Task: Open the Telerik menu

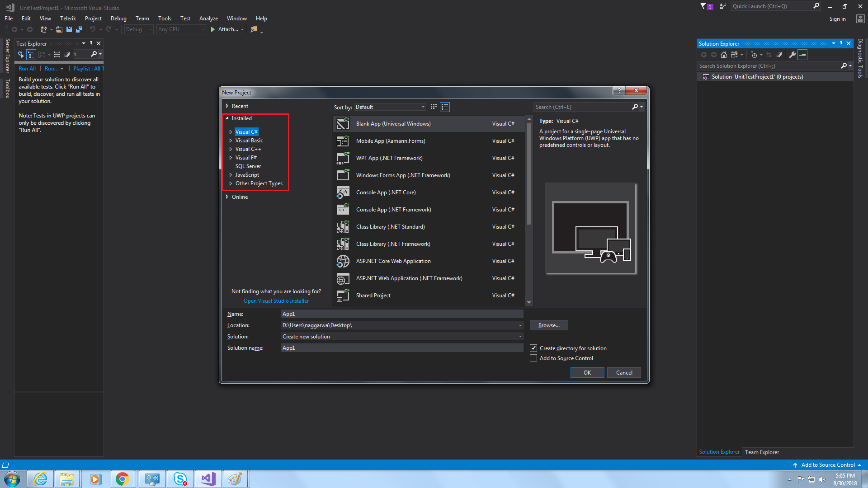Action: (x=68, y=19)
